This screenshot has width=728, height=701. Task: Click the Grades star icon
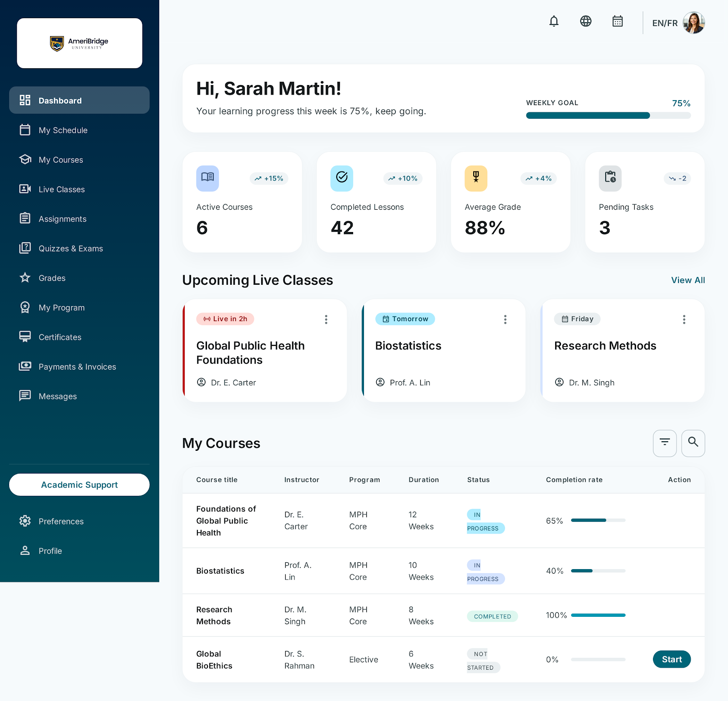coord(25,277)
